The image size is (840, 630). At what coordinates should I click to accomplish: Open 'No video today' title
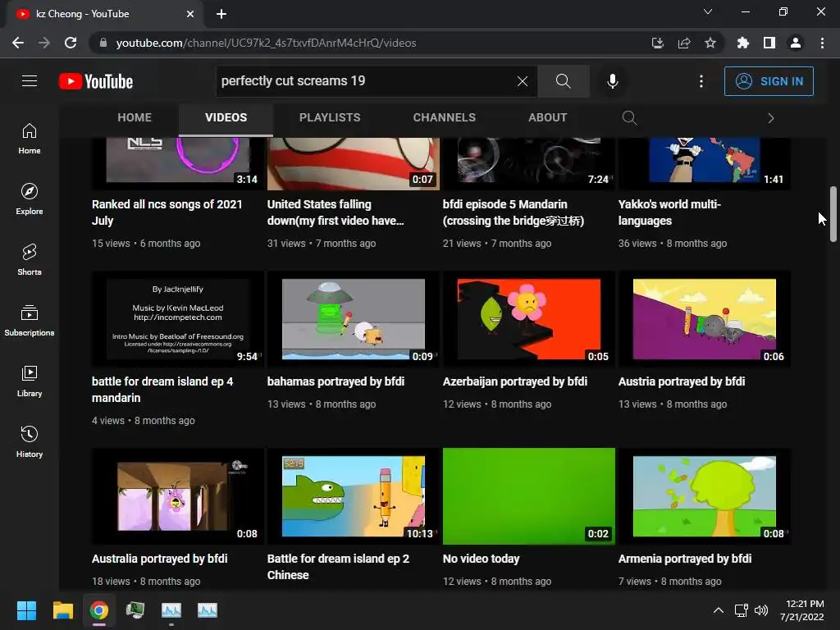tap(481, 559)
